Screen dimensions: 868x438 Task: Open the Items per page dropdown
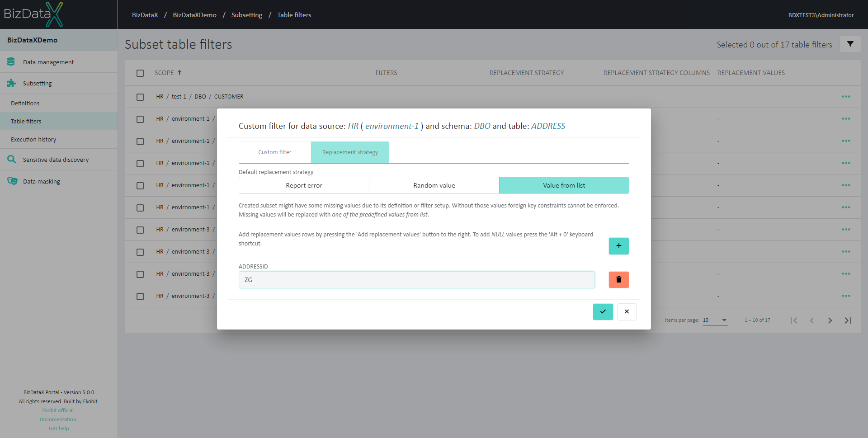[x=715, y=320]
